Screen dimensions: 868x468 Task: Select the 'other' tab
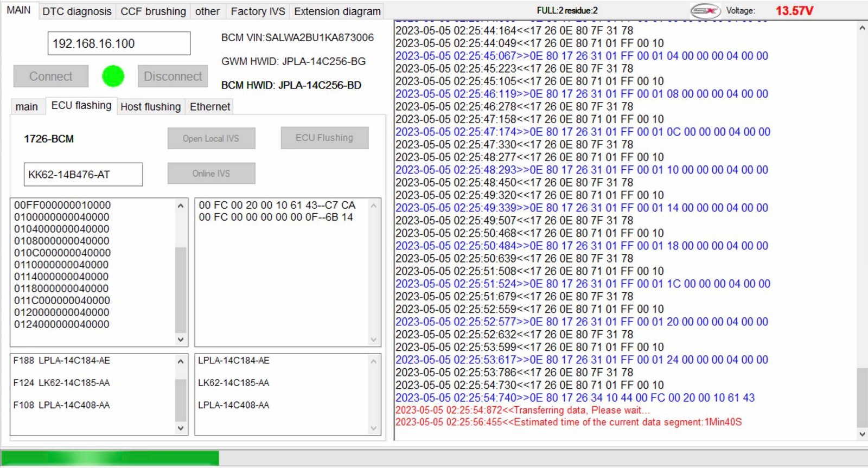pyautogui.click(x=207, y=11)
